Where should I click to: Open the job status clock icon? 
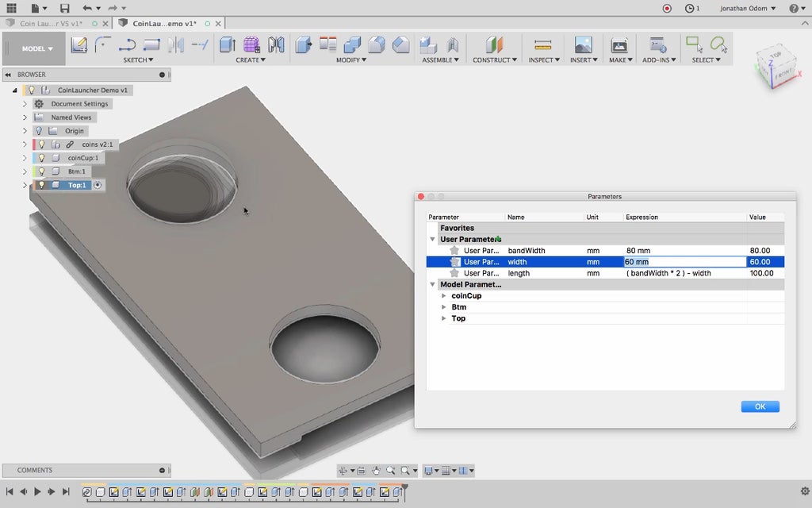pos(689,8)
